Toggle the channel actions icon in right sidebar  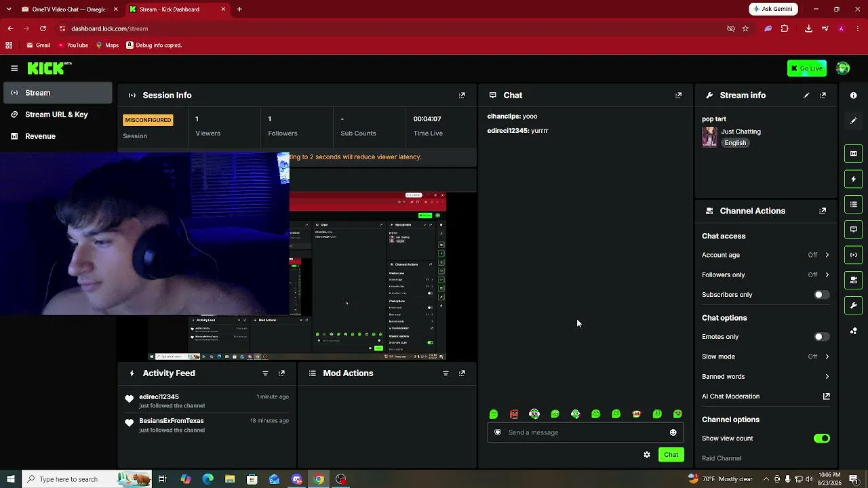[853, 280]
